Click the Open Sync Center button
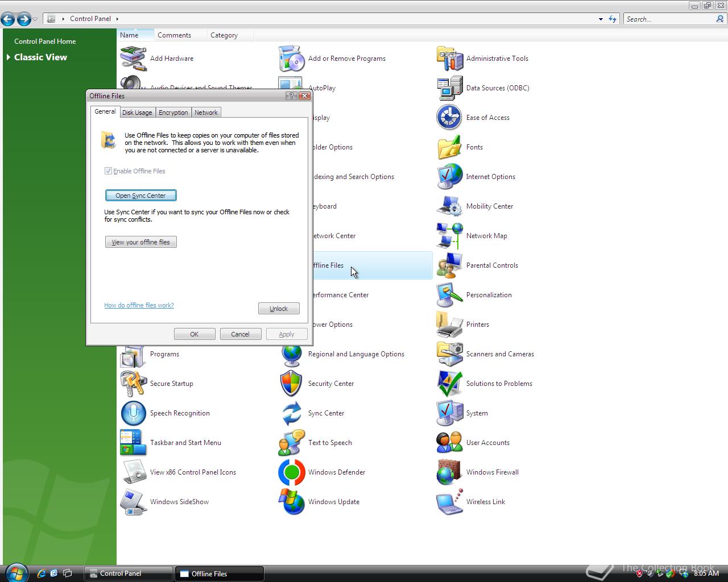The height and width of the screenshot is (582, 728). coord(140,196)
